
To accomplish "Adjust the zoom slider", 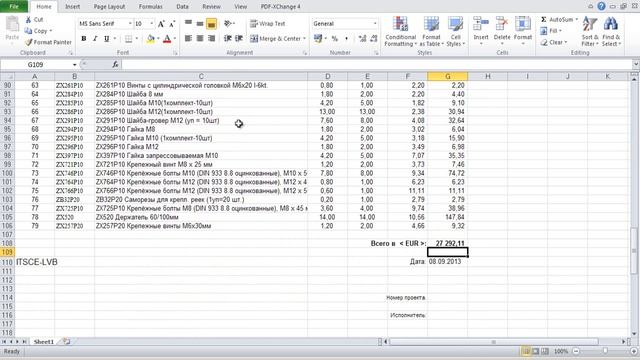I will tap(605, 351).
